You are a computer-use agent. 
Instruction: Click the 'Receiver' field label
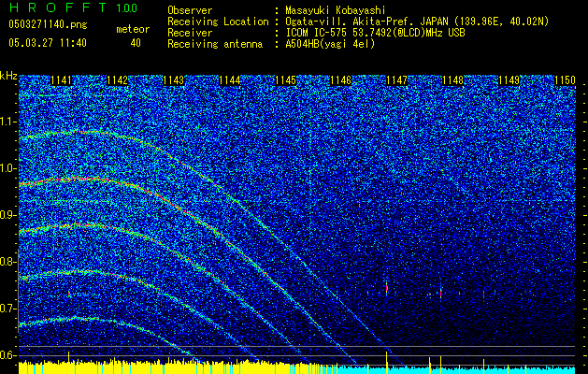click(190, 33)
